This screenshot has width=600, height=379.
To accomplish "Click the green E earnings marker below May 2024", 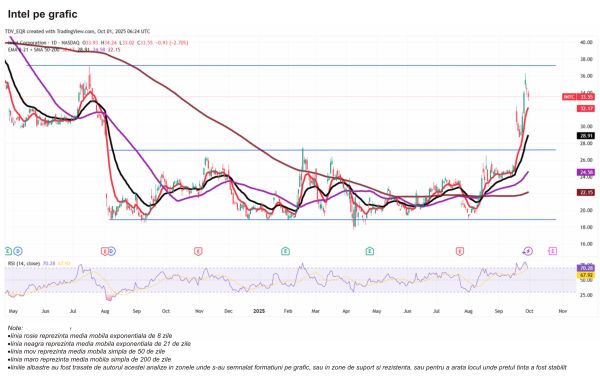I will [x=8, y=251].
